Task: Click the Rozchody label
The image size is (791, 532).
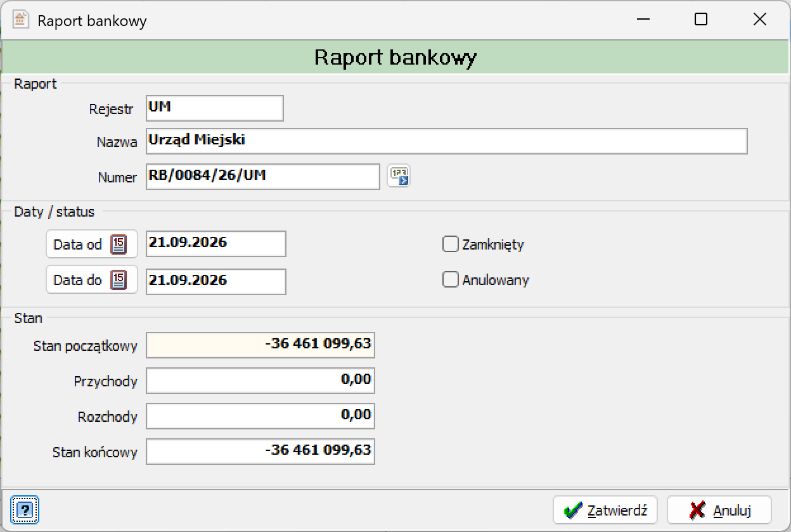Action: click(x=108, y=417)
